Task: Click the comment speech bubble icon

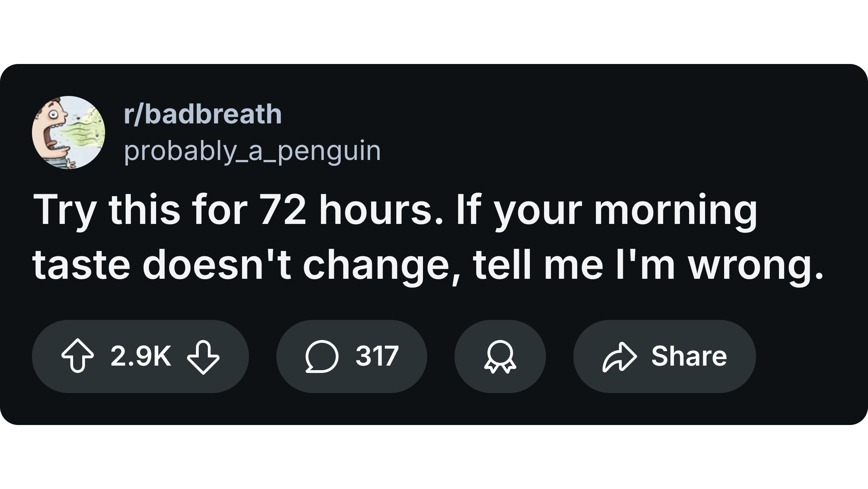Action: (322, 356)
